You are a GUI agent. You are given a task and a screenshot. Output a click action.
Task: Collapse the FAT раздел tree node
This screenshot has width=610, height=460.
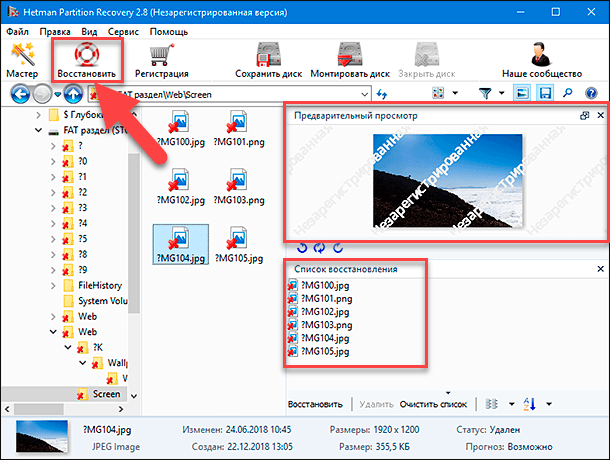pyautogui.click(x=38, y=130)
